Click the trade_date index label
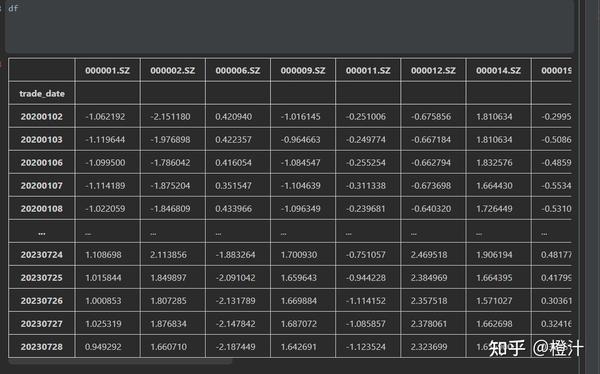The height and width of the screenshot is (374, 600). tap(42, 93)
